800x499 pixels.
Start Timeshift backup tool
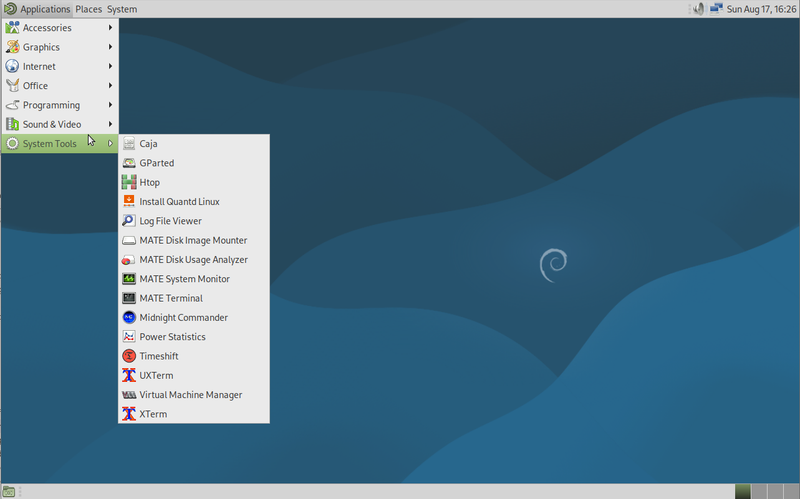pyautogui.click(x=194, y=356)
